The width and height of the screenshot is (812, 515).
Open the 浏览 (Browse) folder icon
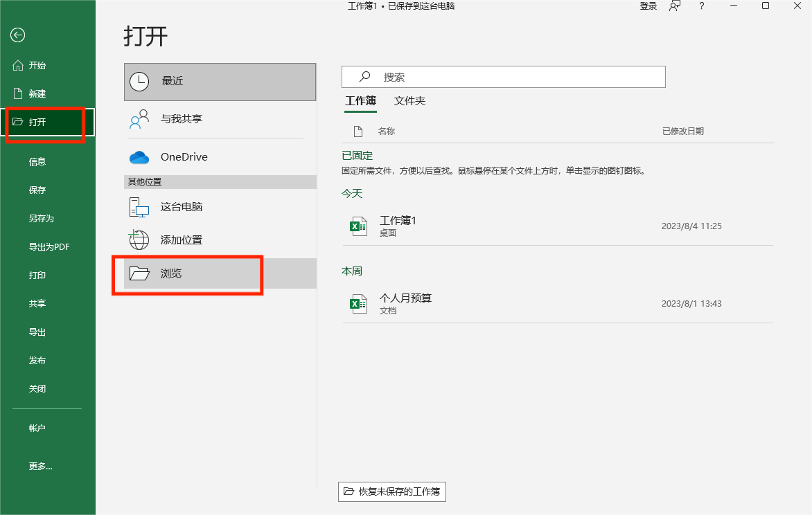pos(139,273)
